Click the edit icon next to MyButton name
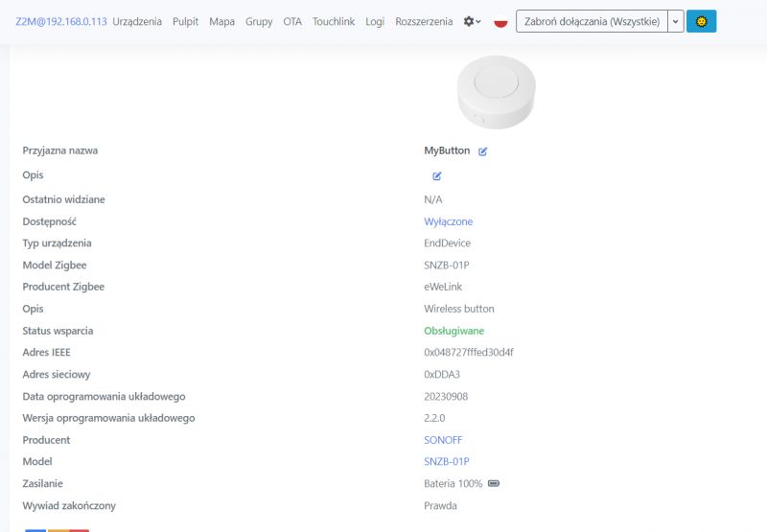Image resolution: width=767 pixels, height=532 pixels. click(482, 151)
